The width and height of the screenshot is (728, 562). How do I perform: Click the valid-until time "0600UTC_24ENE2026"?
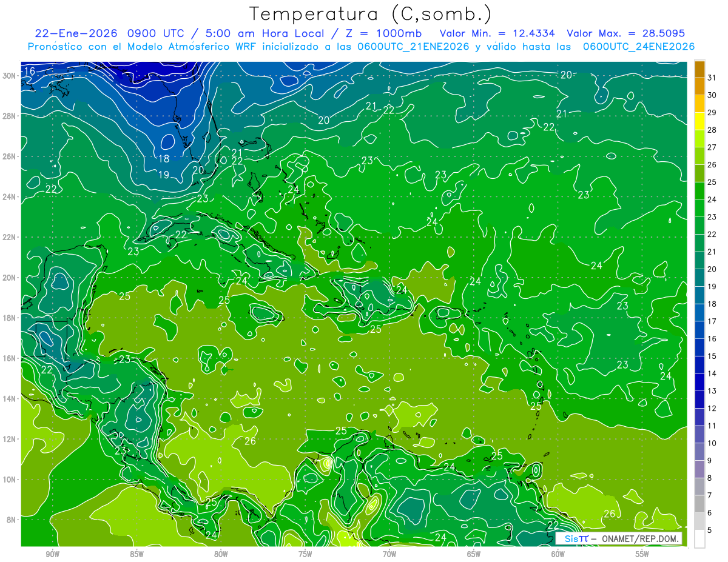point(639,47)
